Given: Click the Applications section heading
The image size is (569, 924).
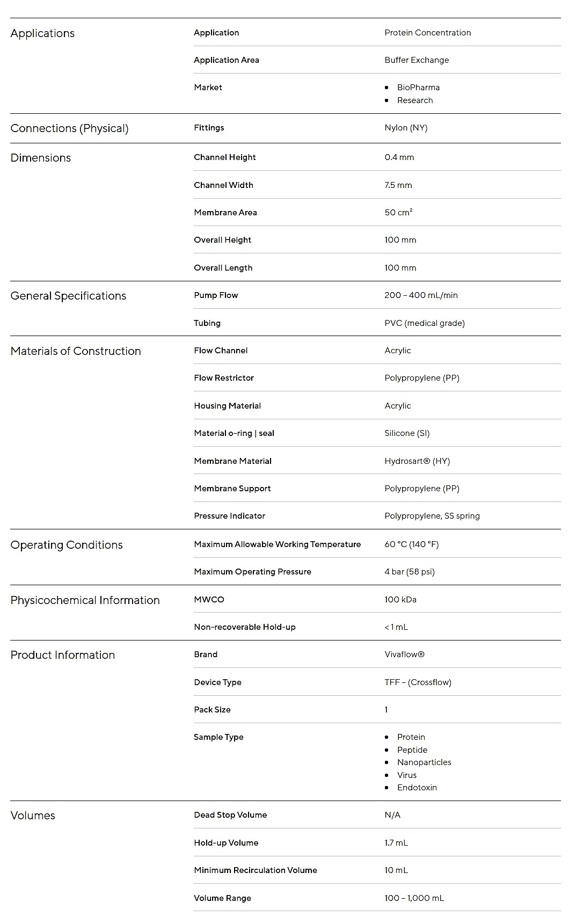Looking at the screenshot, I should point(42,33).
